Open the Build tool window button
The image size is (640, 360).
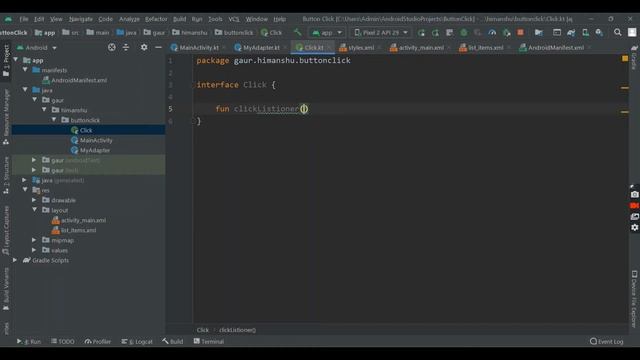[173, 342]
